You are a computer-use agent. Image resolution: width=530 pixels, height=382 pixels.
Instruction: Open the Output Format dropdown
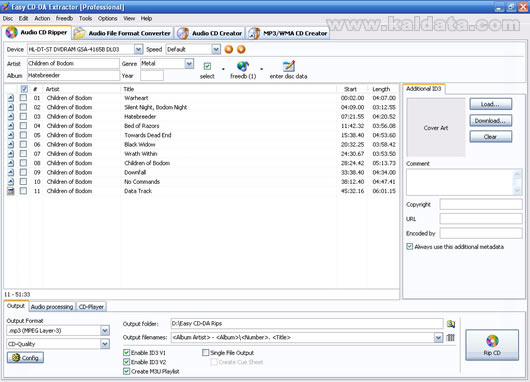pos(105,330)
